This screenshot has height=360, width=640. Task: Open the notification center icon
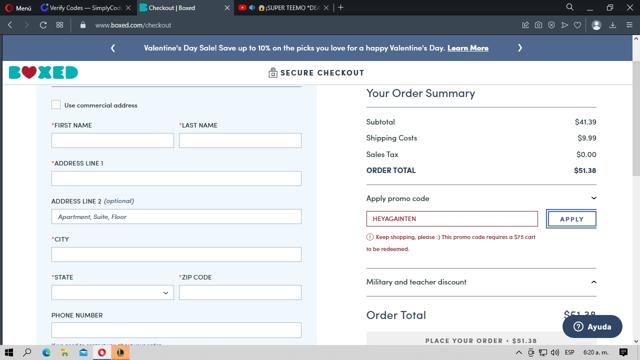pos(623,352)
